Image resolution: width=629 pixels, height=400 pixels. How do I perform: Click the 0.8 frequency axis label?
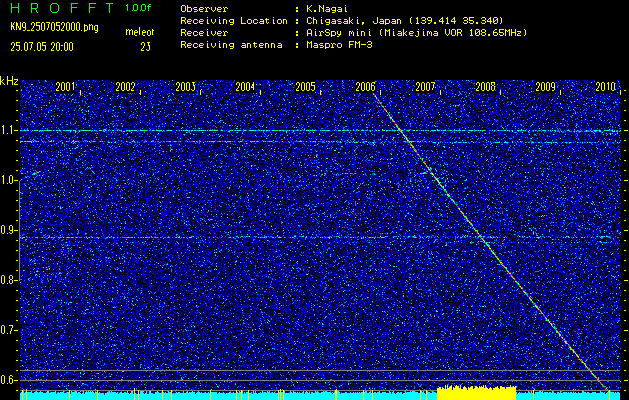8,280
